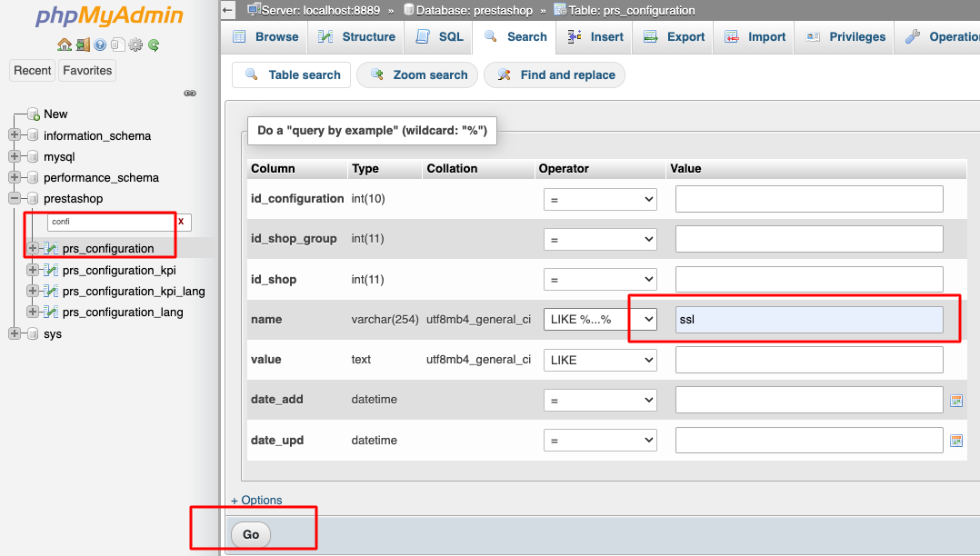Viewport: 980px width, 556px height.
Task: Open the name column operator dropdown
Action: pyautogui.click(x=600, y=319)
